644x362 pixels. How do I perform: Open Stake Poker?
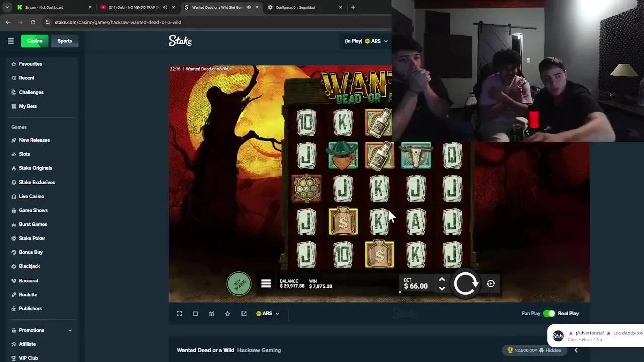click(x=32, y=238)
